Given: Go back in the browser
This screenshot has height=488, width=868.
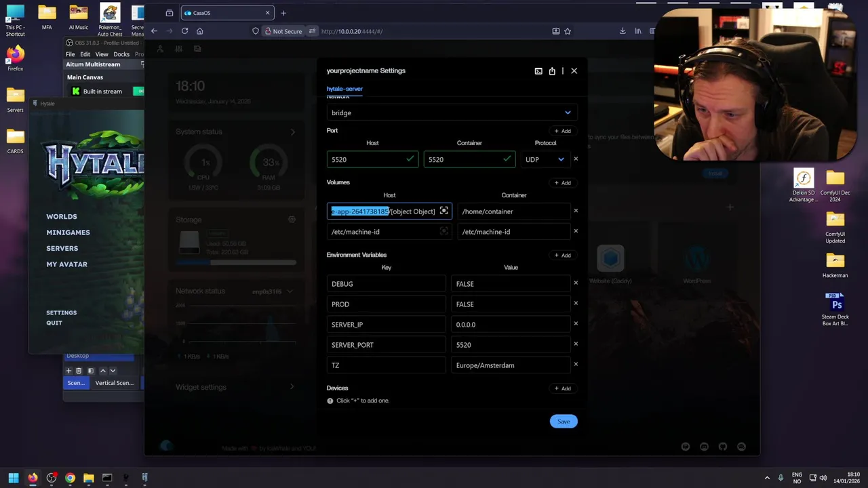Looking at the screenshot, I should (154, 31).
